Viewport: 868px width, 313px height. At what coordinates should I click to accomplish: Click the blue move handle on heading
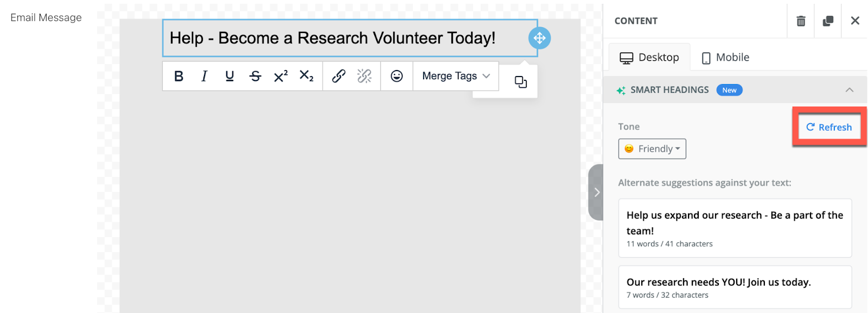[539, 38]
